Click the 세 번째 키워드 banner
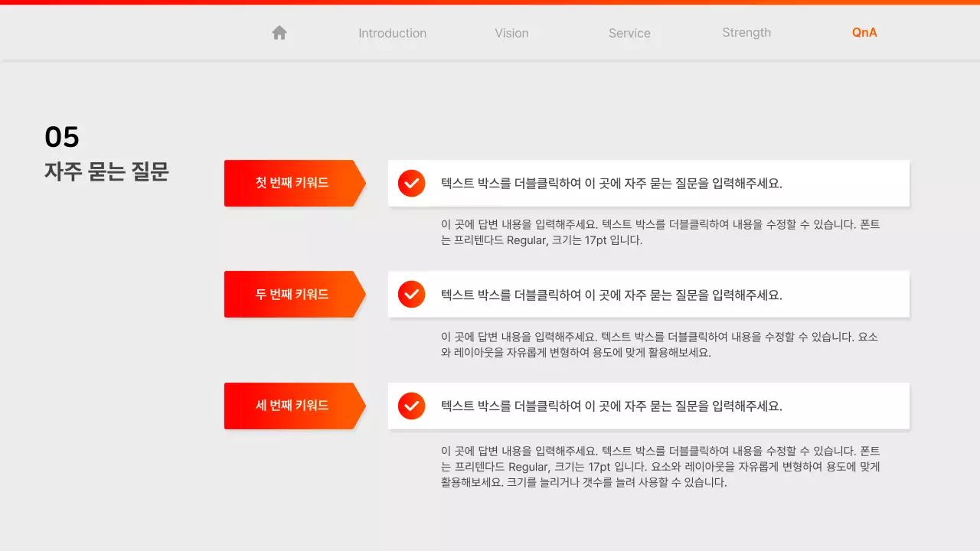This screenshot has width=980, height=551. 291,406
